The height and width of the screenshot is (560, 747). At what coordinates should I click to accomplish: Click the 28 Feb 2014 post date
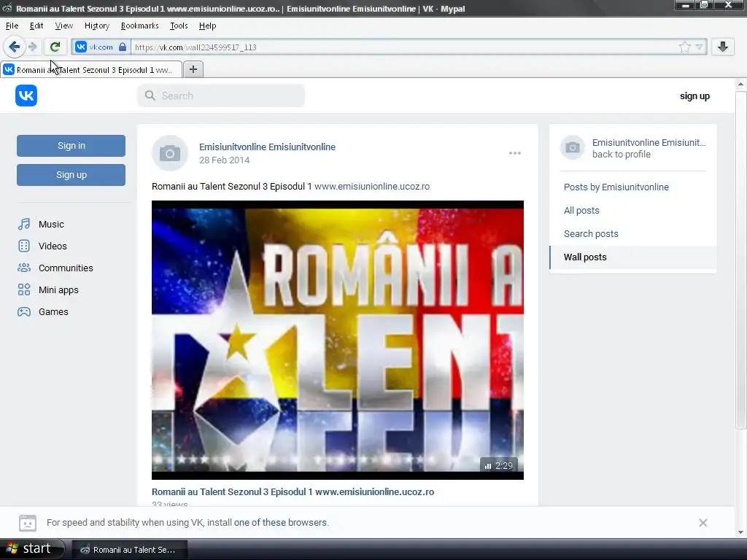point(225,160)
